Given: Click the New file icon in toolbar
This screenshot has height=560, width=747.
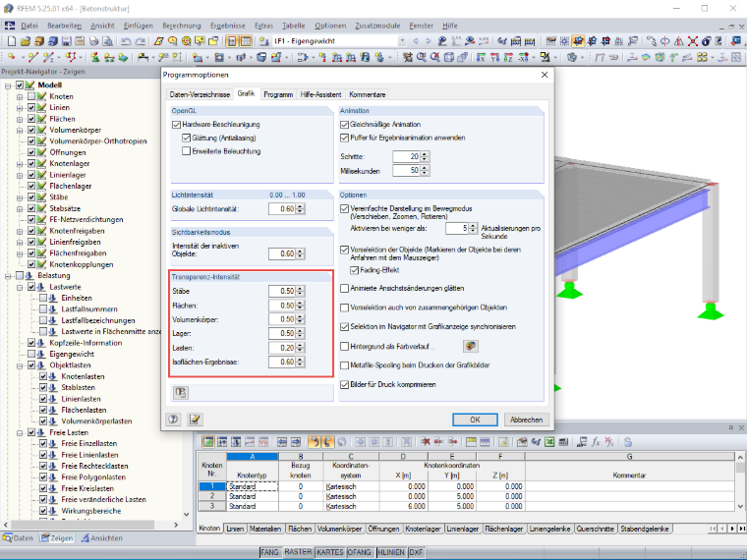Looking at the screenshot, I should pos(12,41).
